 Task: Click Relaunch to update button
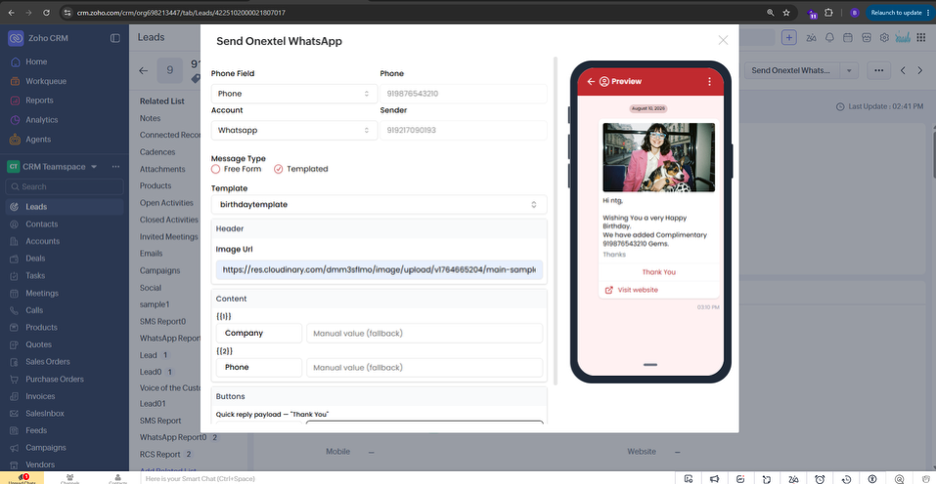coord(899,13)
